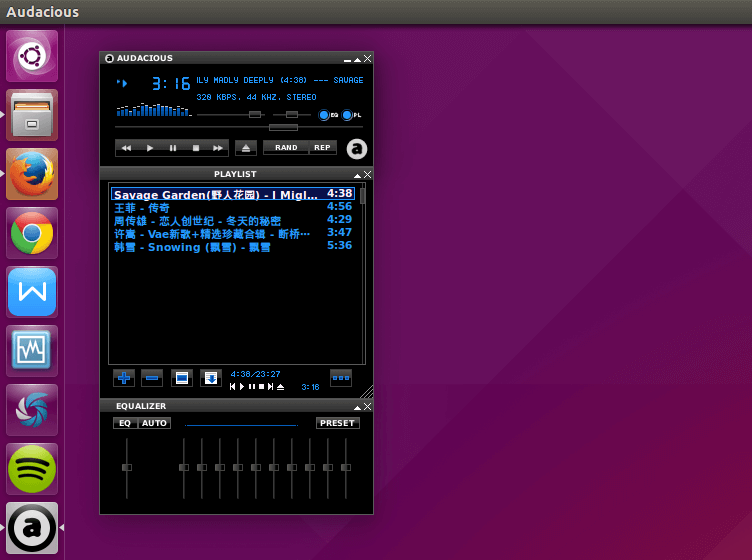This screenshot has height=560, width=752.
Task: Open Firefox from the Ubuntu launcher
Action: [x=32, y=174]
